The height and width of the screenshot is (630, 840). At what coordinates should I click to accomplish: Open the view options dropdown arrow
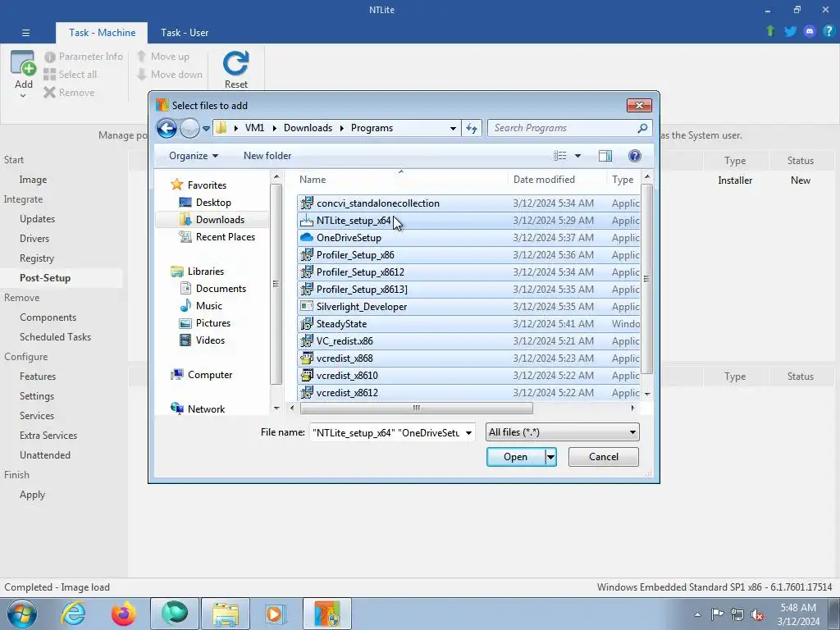pyautogui.click(x=577, y=156)
